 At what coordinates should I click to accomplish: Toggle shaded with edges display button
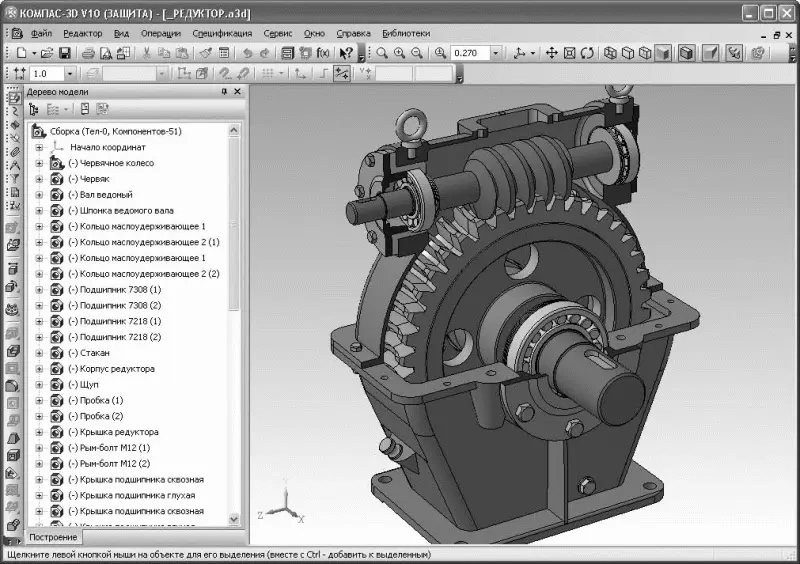point(686,53)
